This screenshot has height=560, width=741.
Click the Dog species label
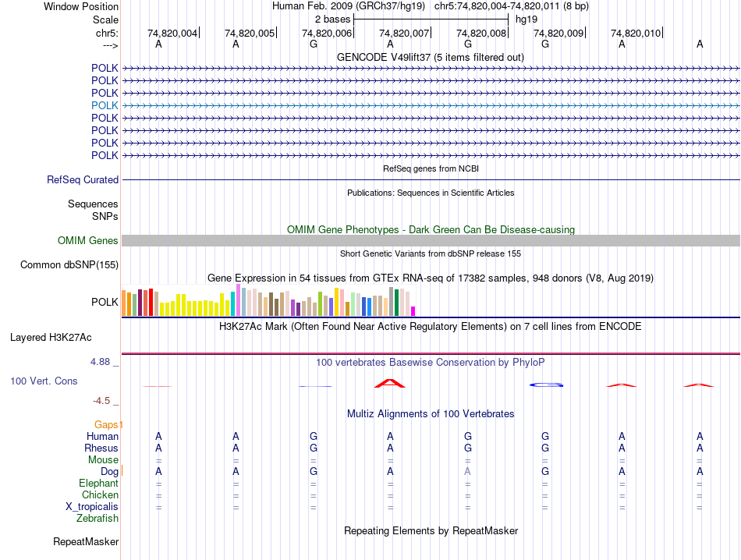109,472
